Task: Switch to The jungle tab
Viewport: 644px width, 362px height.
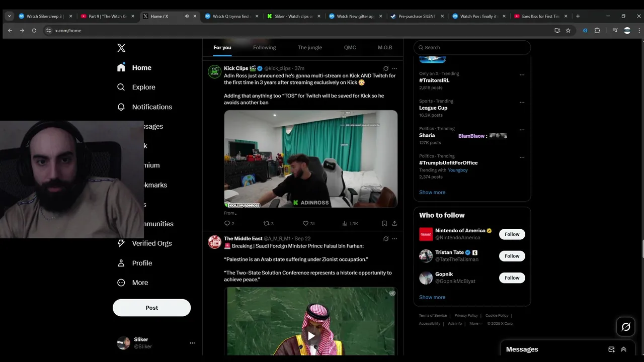Action: (x=310, y=48)
